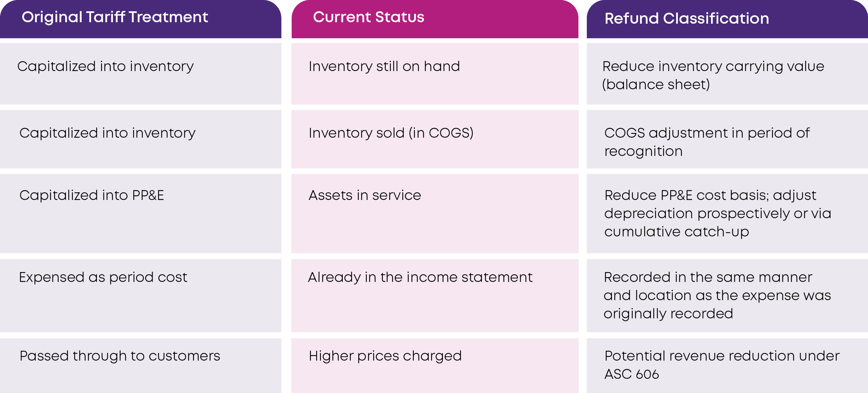The width and height of the screenshot is (868, 393).
Task: Click the Refund Classification column header
Action: pos(687,19)
